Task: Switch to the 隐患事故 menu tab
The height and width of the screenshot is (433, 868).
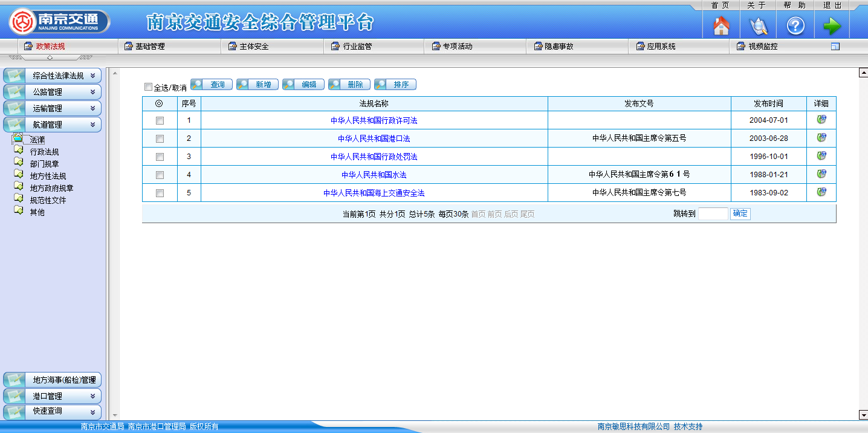Action: point(559,47)
